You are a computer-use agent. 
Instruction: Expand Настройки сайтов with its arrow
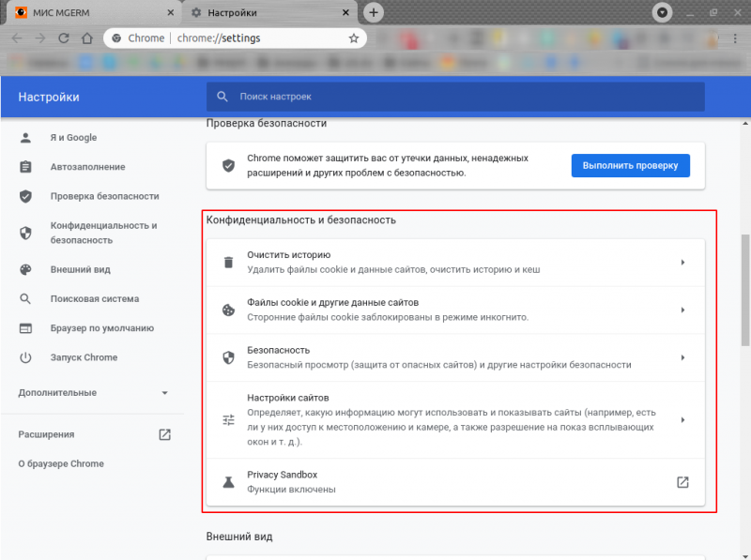[682, 419]
